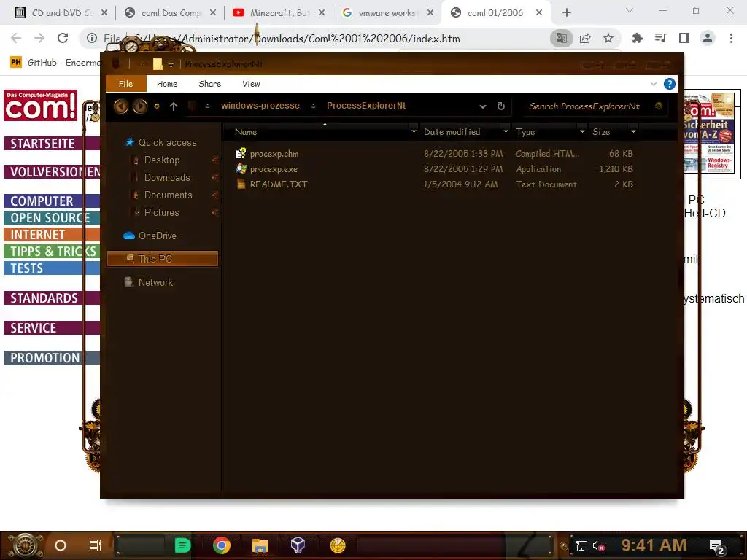Switch to the View ribbon tab
This screenshot has width=747, height=560.
click(x=251, y=84)
